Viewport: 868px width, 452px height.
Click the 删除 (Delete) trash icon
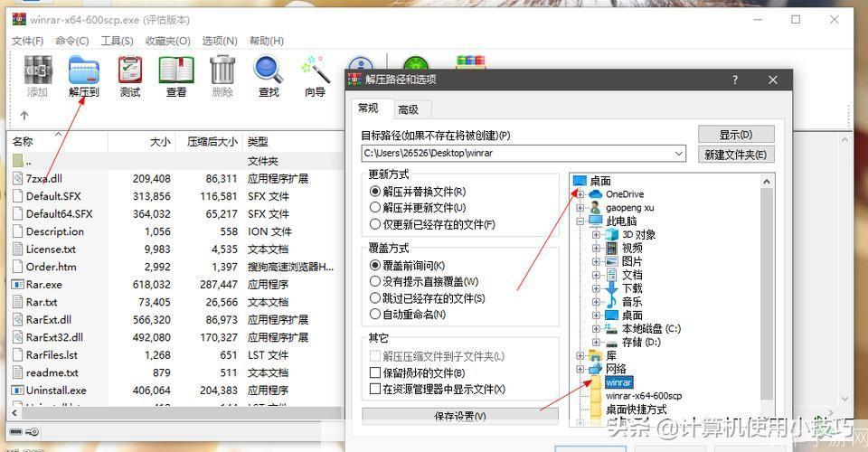tap(222, 71)
